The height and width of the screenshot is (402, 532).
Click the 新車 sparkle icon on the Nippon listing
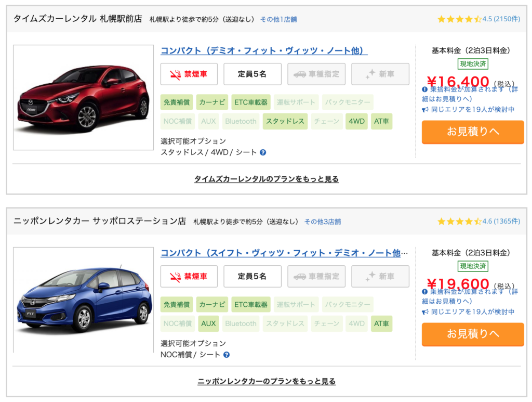point(370,277)
